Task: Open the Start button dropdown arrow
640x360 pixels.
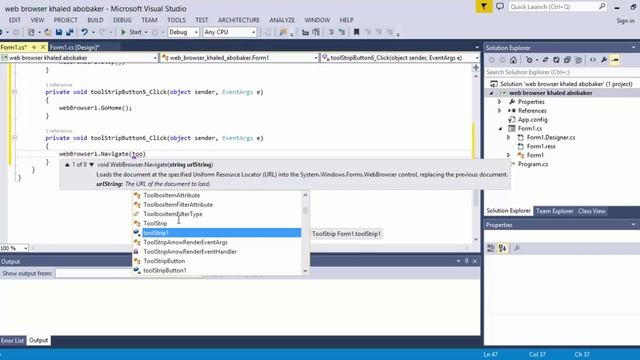Action: (x=146, y=32)
